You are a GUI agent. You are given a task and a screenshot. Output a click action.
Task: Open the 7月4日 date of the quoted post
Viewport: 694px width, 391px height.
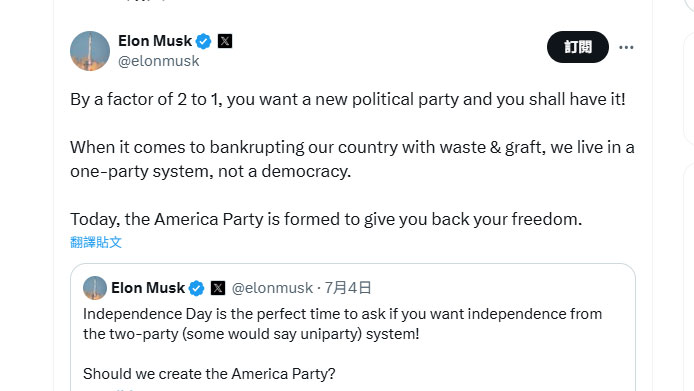tap(348, 288)
